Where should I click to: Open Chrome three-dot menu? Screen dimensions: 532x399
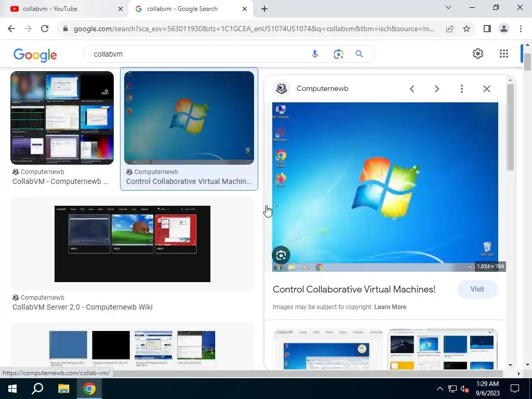tap(521, 29)
